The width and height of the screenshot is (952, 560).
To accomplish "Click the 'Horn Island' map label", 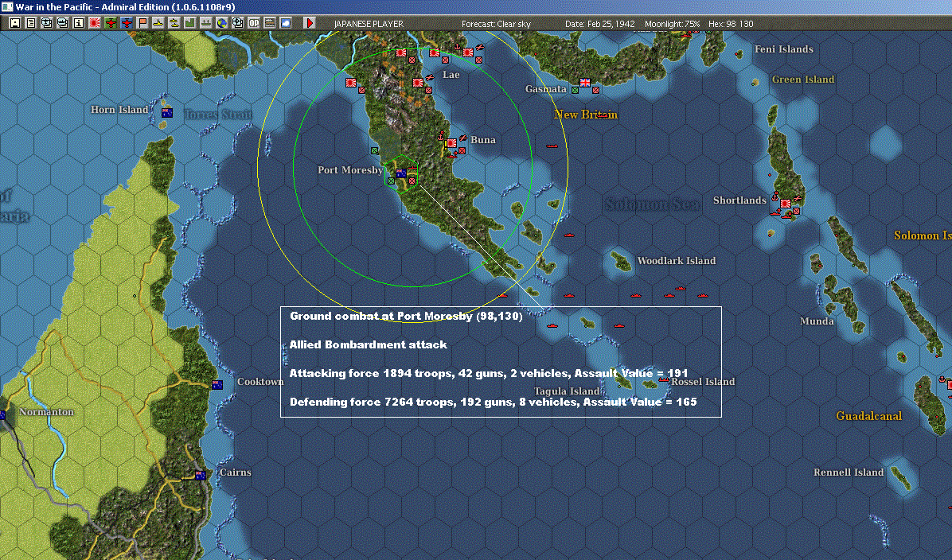I will [119, 110].
